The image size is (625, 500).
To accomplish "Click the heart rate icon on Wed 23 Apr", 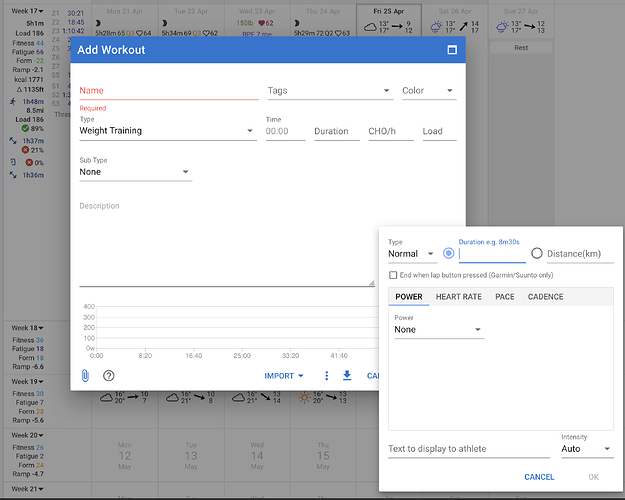I will click(x=261, y=23).
